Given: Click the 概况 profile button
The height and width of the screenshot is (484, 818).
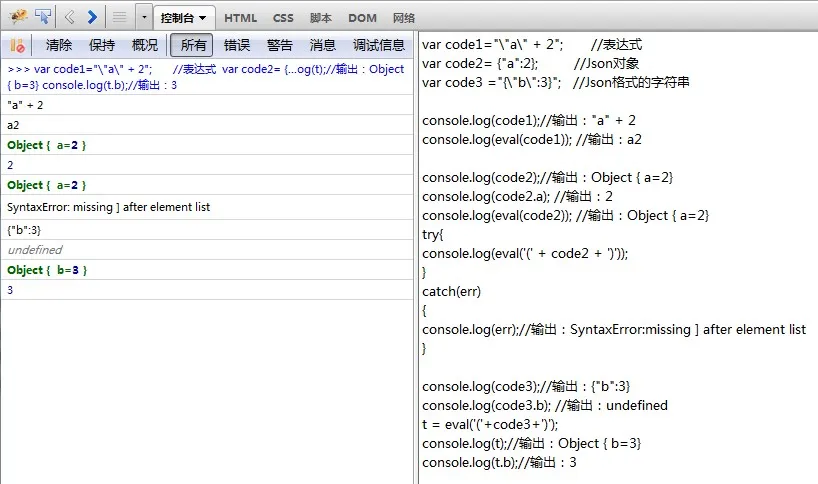Looking at the screenshot, I should click(x=145, y=45).
